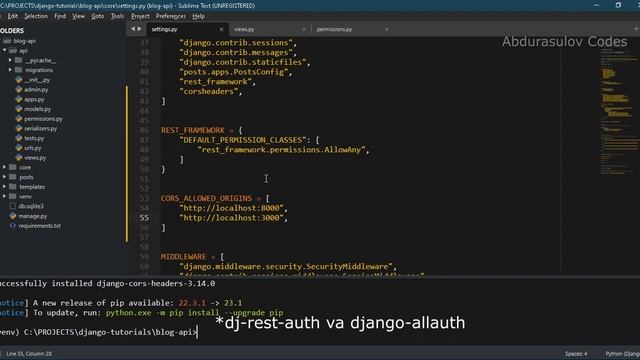Open admin.py from the sidebar
The height and width of the screenshot is (360, 640).
(36, 89)
